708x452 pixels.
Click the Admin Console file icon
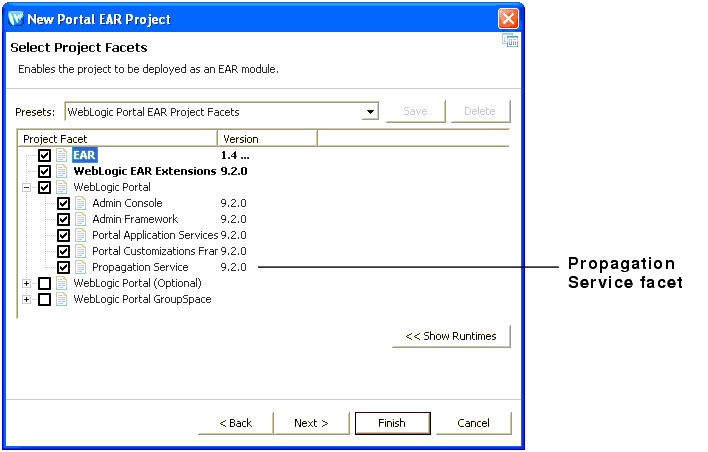click(x=80, y=203)
